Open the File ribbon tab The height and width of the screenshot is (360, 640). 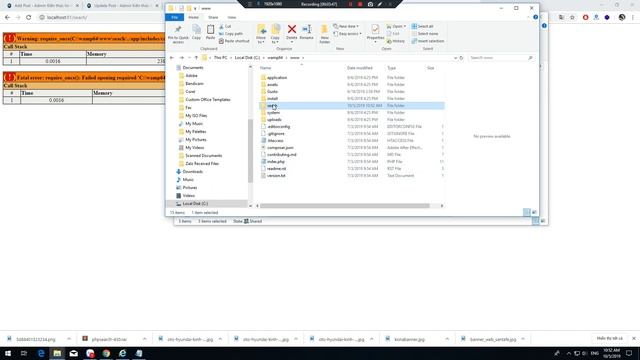(175, 17)
